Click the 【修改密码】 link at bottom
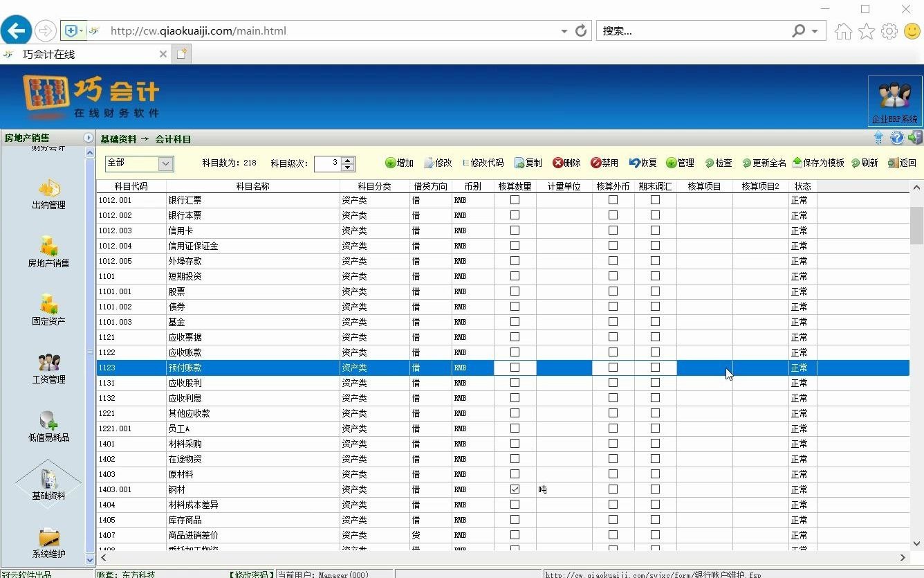 pyautogui.click(x=249, y=574)
